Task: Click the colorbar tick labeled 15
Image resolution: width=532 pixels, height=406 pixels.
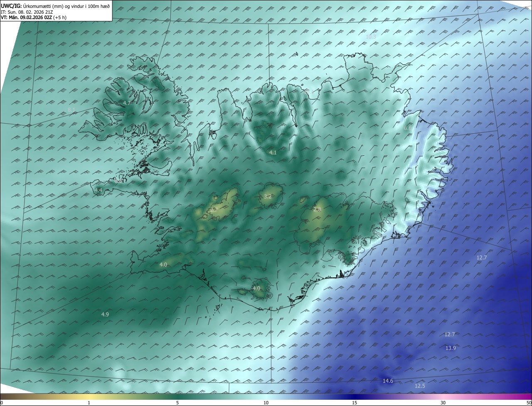Action: click(x=355, y=403)
